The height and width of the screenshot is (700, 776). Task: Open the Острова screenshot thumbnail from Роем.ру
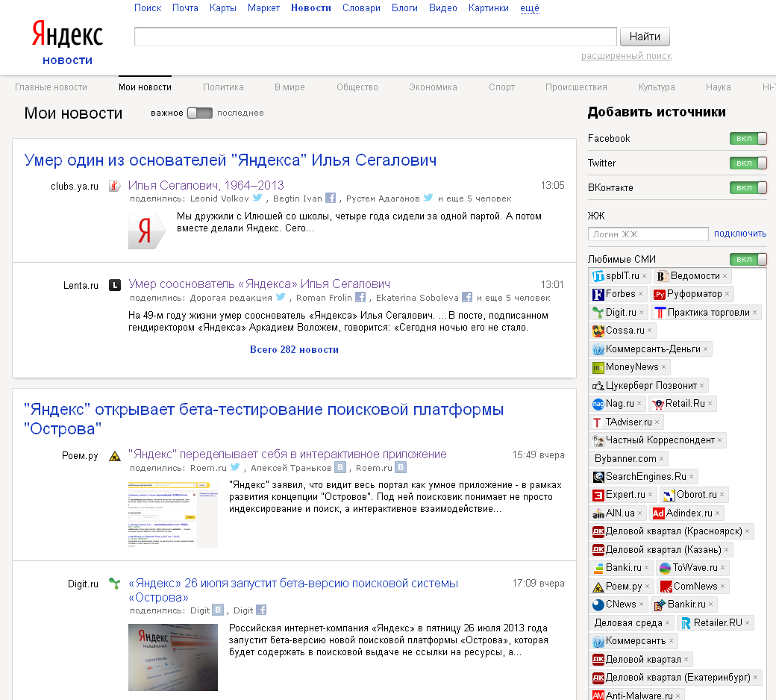pyautogui.click(x=172, y=513)
